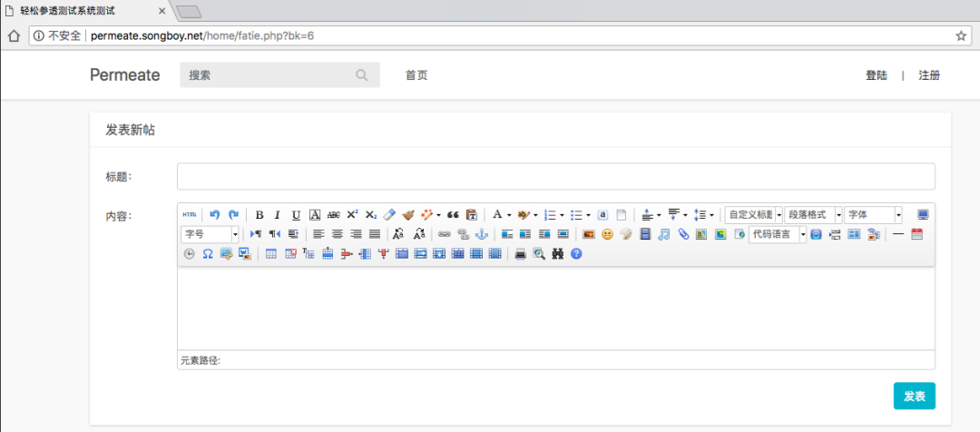
Task: Apply the eraser to remove formatting
Action: click(x=389, y=215)
